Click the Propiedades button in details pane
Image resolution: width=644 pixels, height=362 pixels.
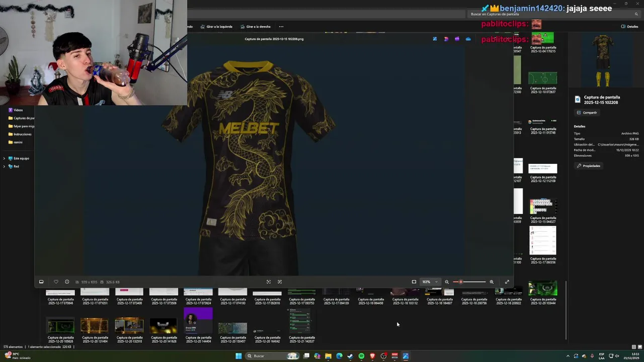tap(589, 166)
